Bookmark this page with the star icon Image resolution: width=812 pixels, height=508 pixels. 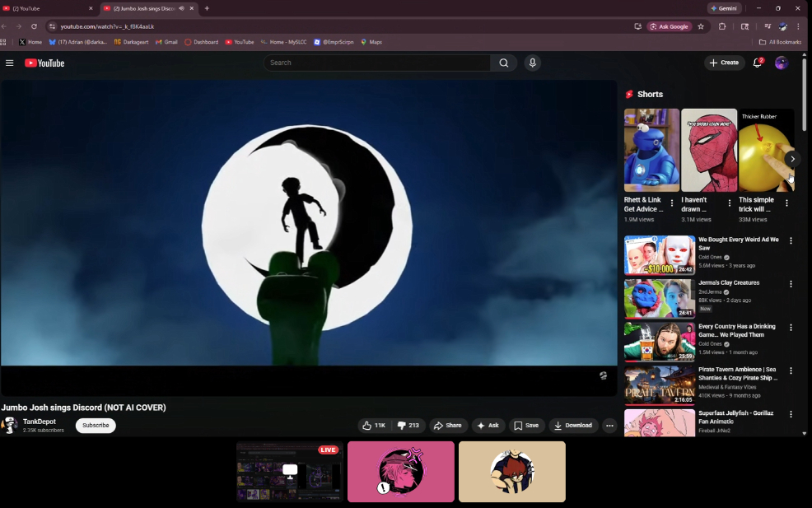coord(701,26)
